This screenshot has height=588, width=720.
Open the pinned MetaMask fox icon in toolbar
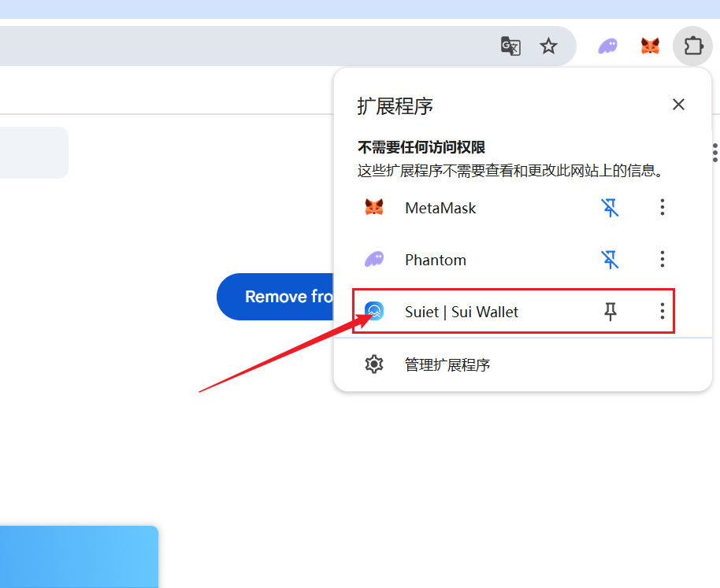(650, 46)
